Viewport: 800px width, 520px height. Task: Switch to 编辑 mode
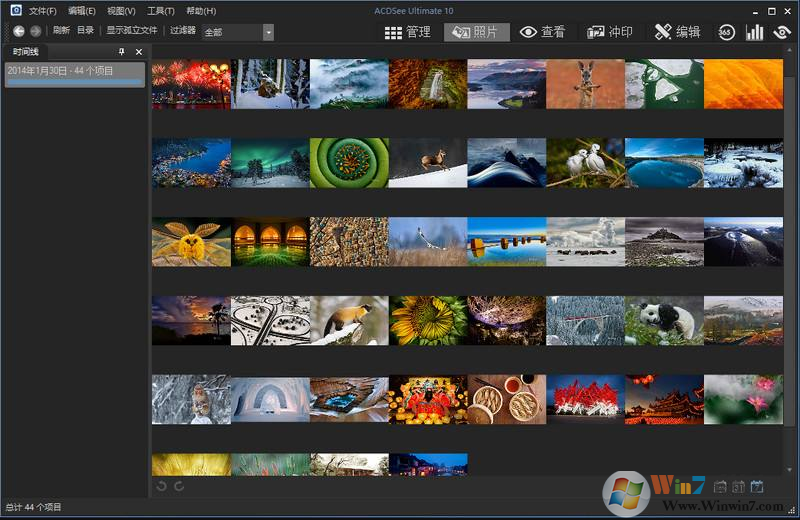click(677, 32)
